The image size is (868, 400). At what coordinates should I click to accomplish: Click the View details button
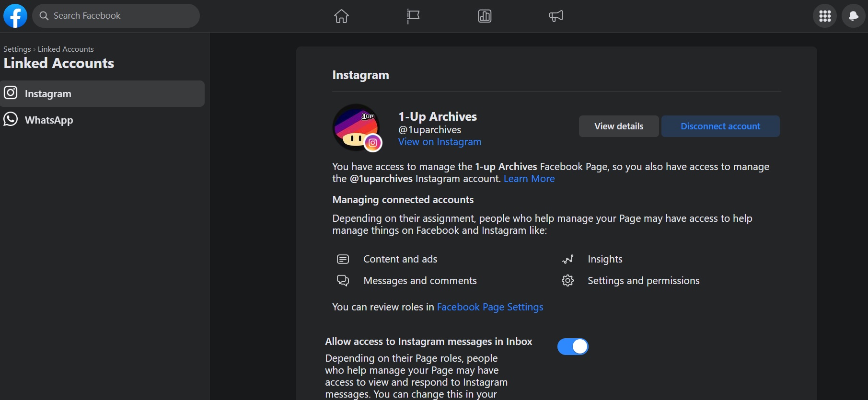pyautogui.click(x=619, y=126)
